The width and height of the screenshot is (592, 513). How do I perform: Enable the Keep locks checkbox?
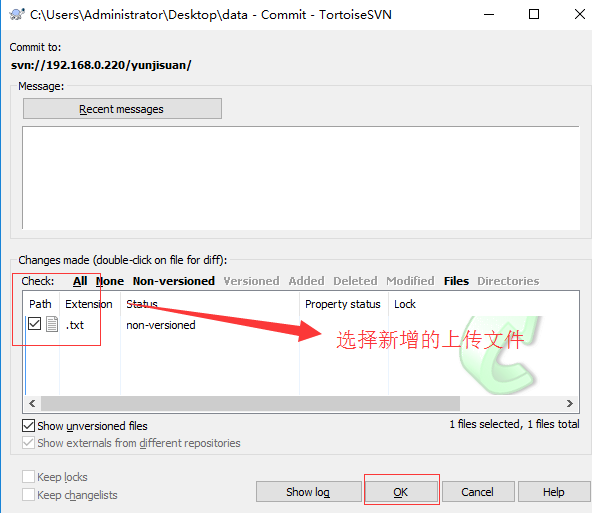pos(28,476)
